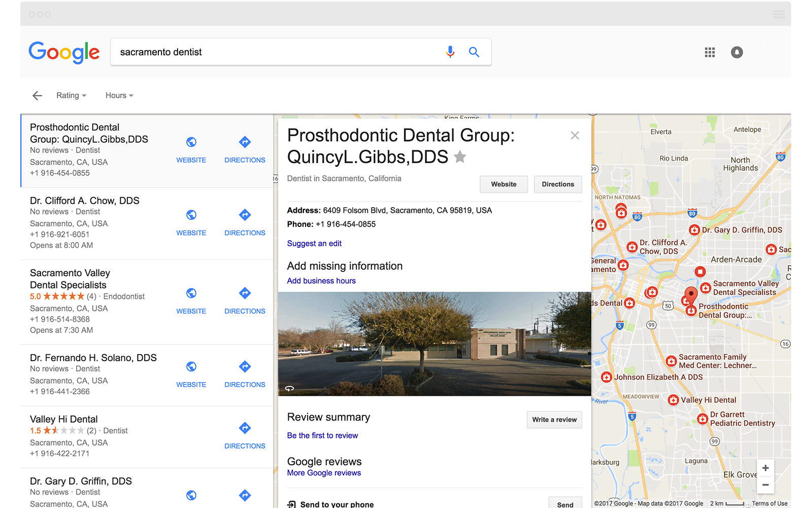Open the Rating filter dropdown
812x508 pixels.
71,96
